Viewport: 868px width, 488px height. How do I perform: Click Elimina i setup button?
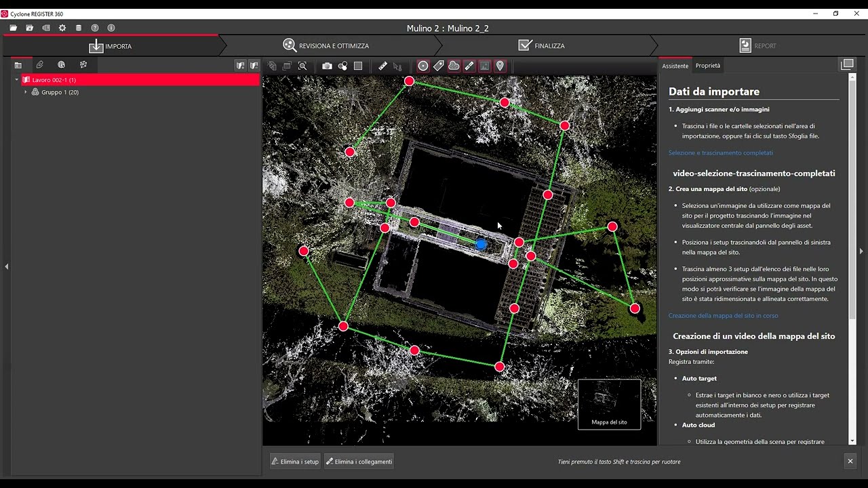[x=295, y=462]
